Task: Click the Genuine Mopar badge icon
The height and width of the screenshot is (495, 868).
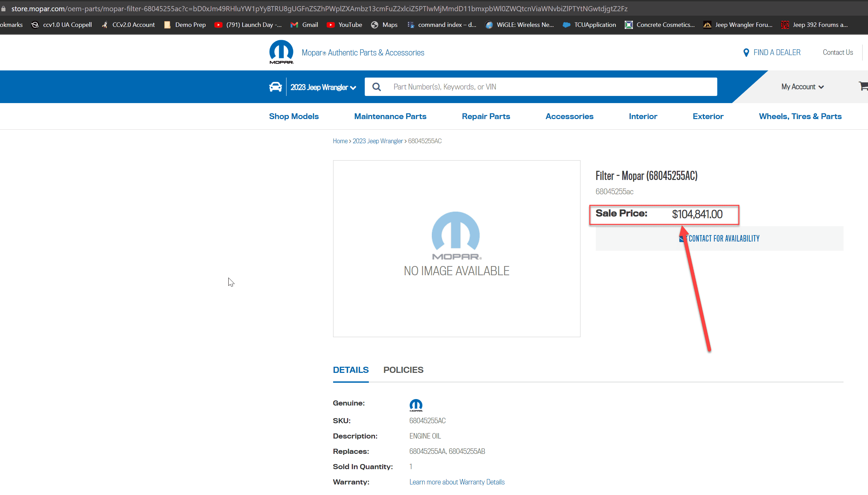Action: tap(416, 405)
